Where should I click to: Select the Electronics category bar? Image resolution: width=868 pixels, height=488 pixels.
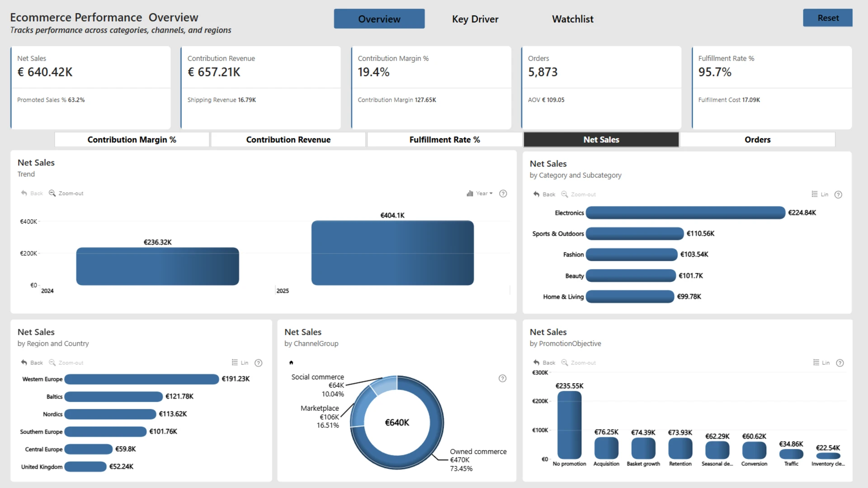coord(685,213)
